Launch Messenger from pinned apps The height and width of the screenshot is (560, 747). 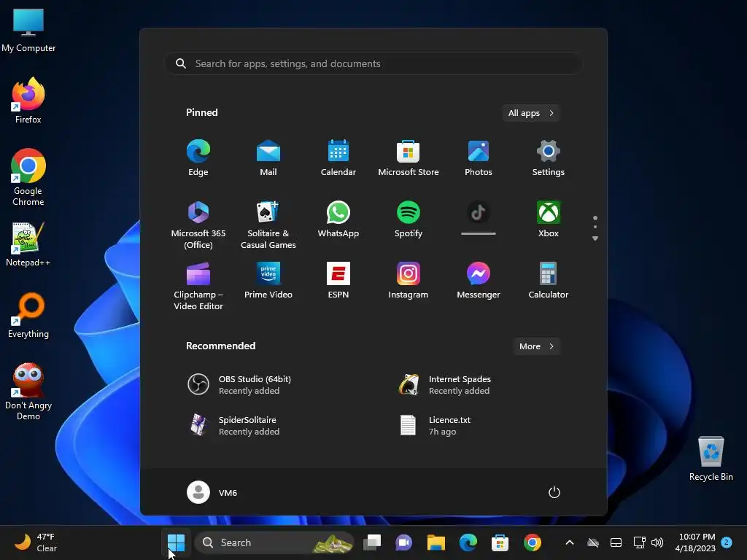coord(479,280)
